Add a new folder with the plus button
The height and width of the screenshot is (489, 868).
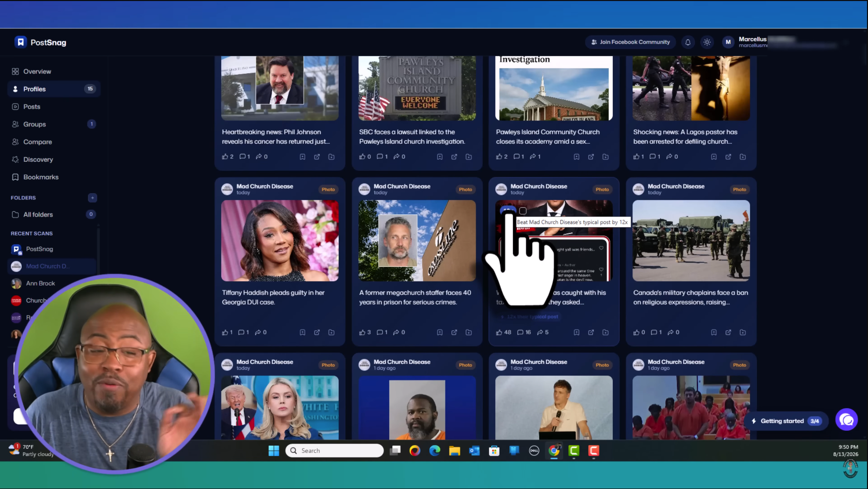tap(92, 198)
